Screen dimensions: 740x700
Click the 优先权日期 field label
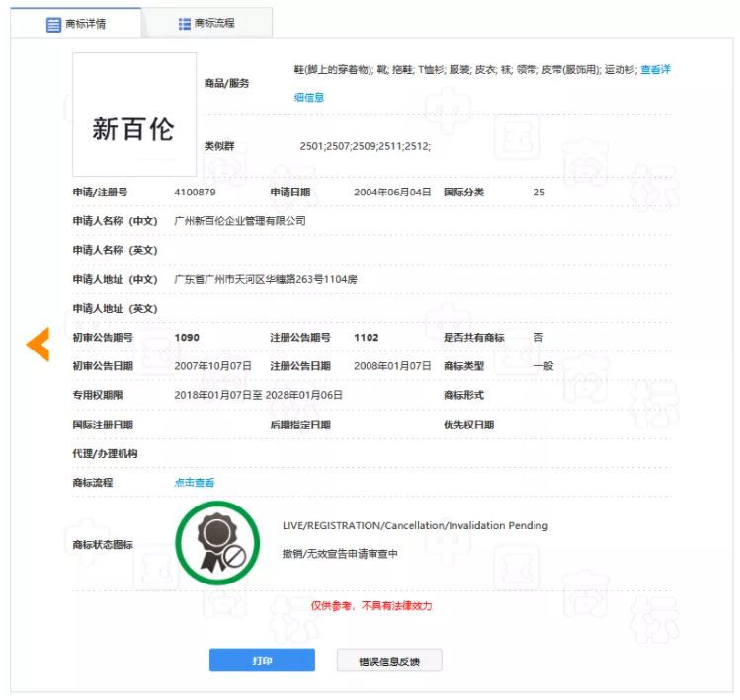pos(468,425)
